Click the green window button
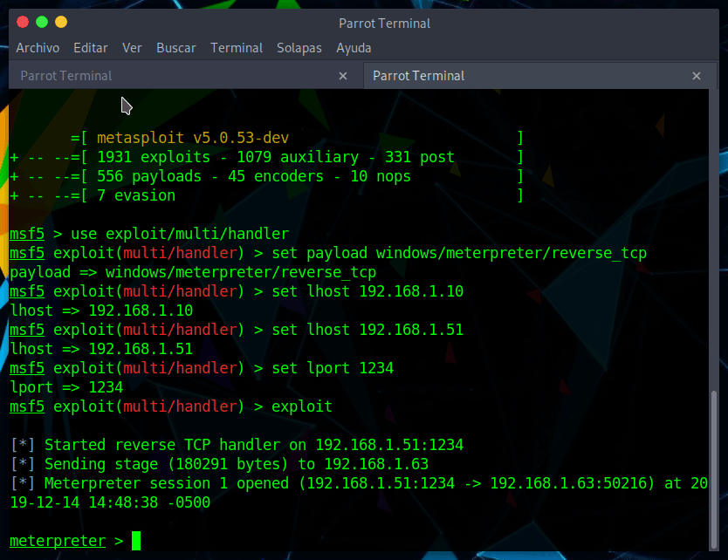This screenshot has width=728, height=560. [x=42, y=22]
